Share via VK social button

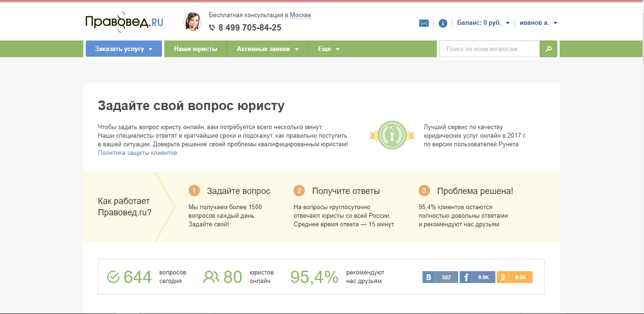point(440,277)
